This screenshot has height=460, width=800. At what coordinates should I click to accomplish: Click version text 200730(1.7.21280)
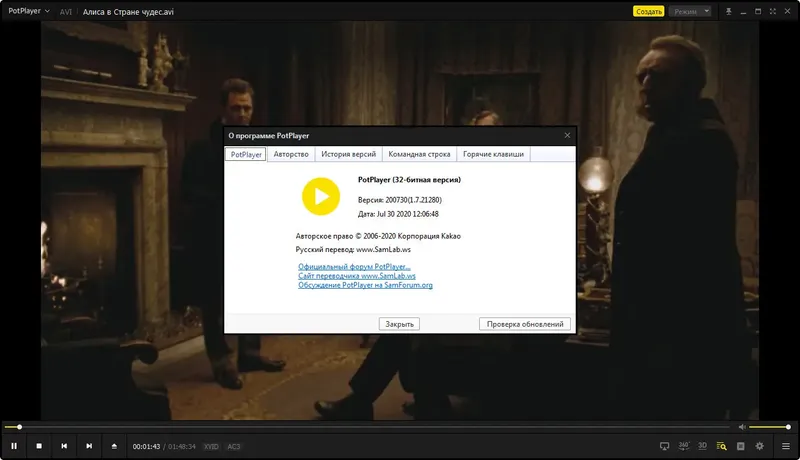413,200
